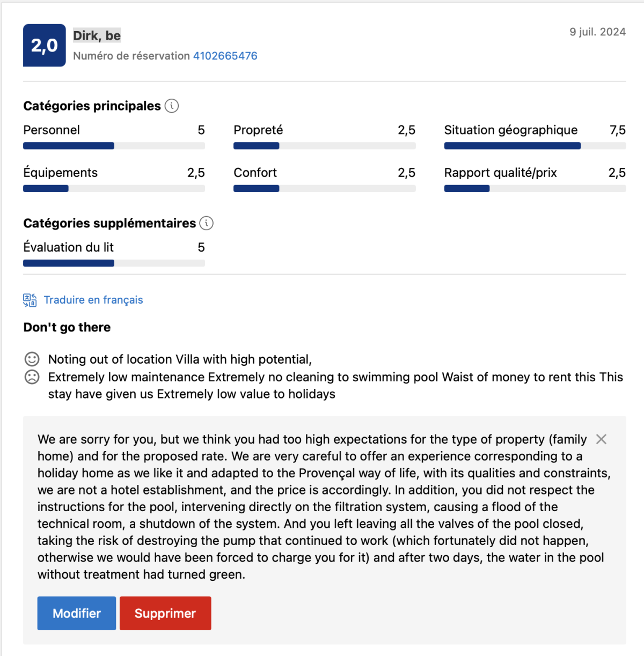Dismiss the property reply with the X
Screen dimensions: 644x656
pyautogui.click(x=601, y=439)
